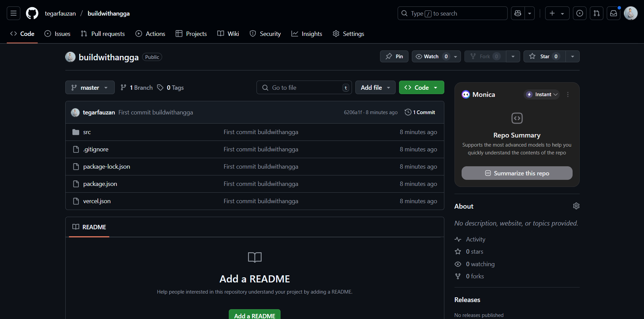
Task: Click the package.json commit message link
Action: coord(261,184)
